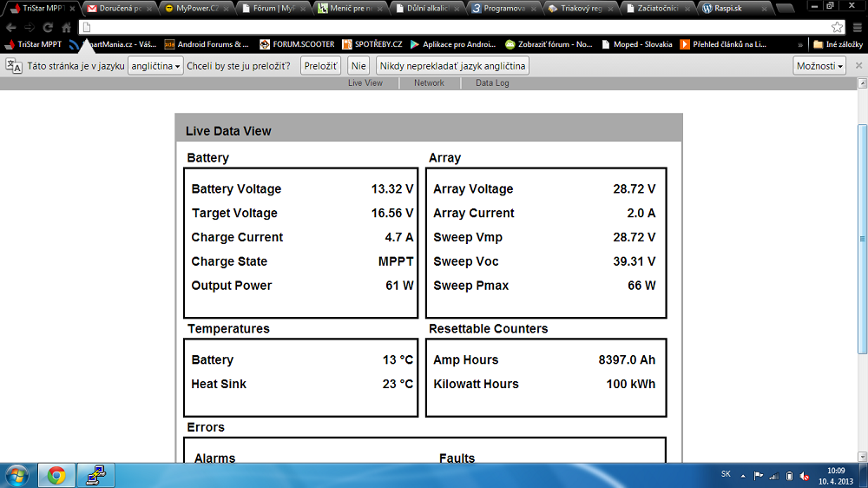Click the scrollbar down arrow
The height and width of the screenshot is (488, 868).
point(862,457)
